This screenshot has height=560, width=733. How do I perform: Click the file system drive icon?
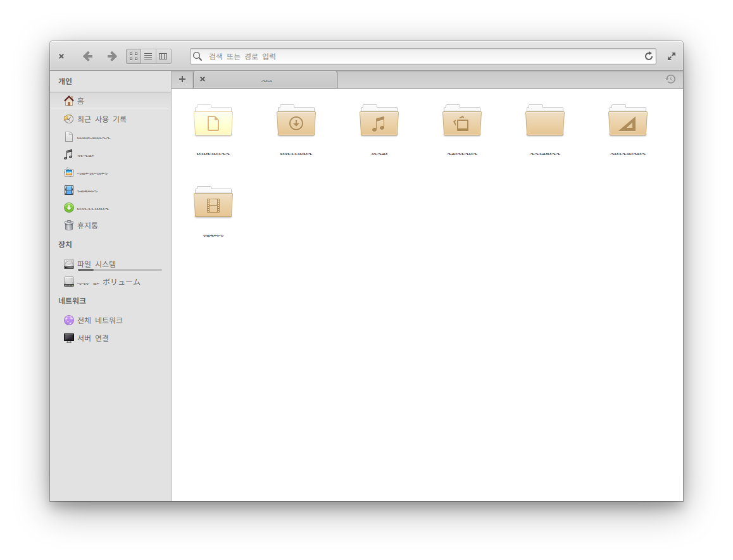point(69,264)
